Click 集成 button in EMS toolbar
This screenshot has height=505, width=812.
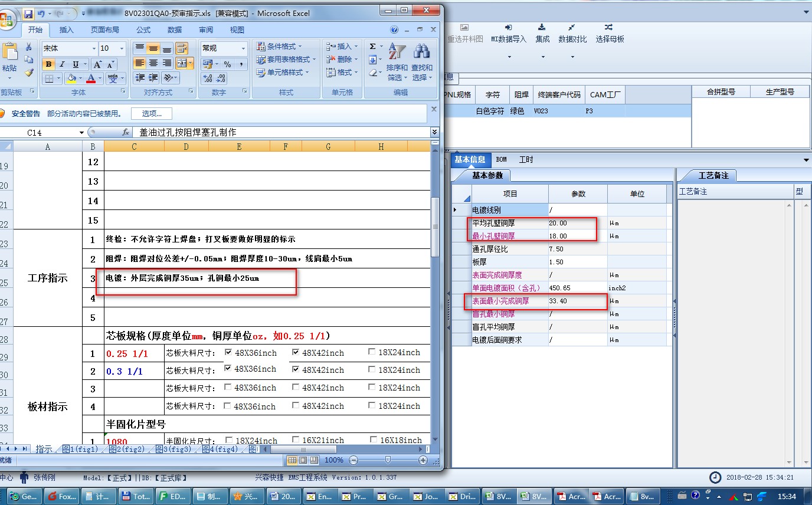(x=542, y=34)
